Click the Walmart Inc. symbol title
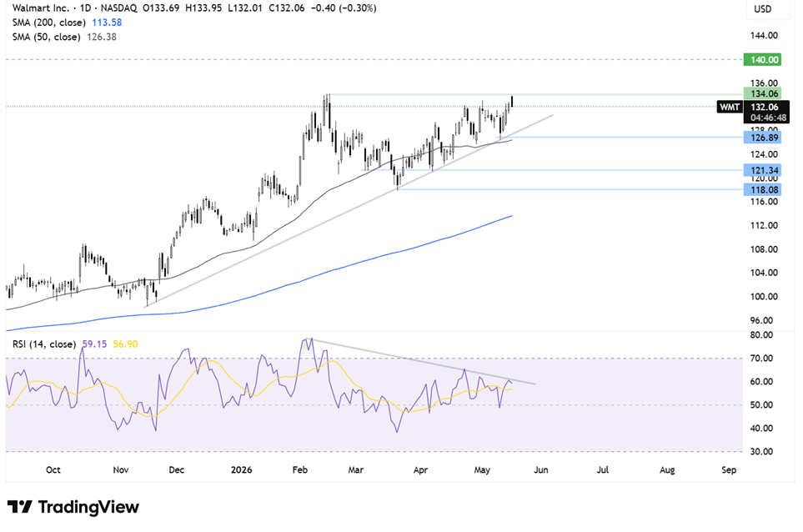The image size is (803, 532). click(41, 8)
